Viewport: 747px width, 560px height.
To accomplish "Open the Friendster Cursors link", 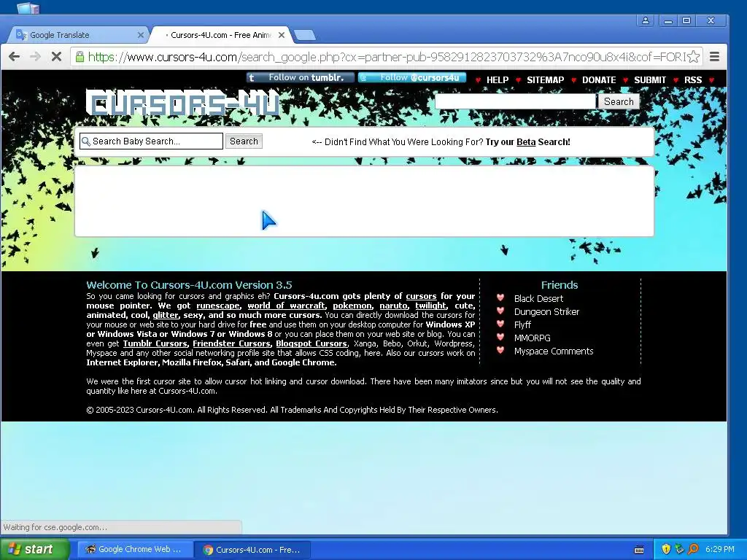I will [x=231, y=344].
